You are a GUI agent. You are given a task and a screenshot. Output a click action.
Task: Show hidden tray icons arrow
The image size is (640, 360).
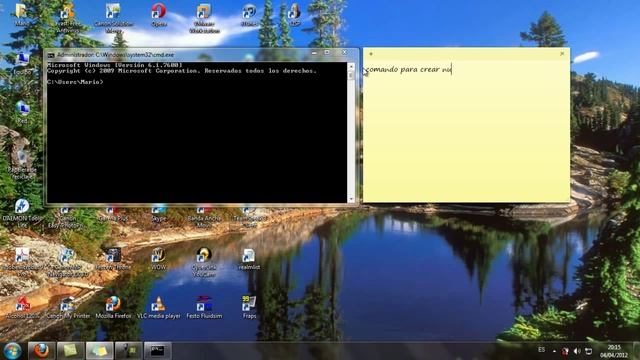click(x=554, y=351)
